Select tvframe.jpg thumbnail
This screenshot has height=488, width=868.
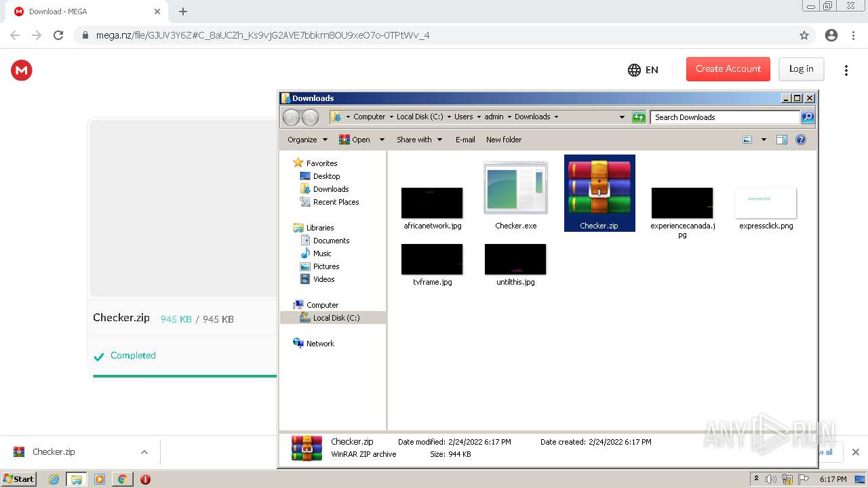click(432, 259)
